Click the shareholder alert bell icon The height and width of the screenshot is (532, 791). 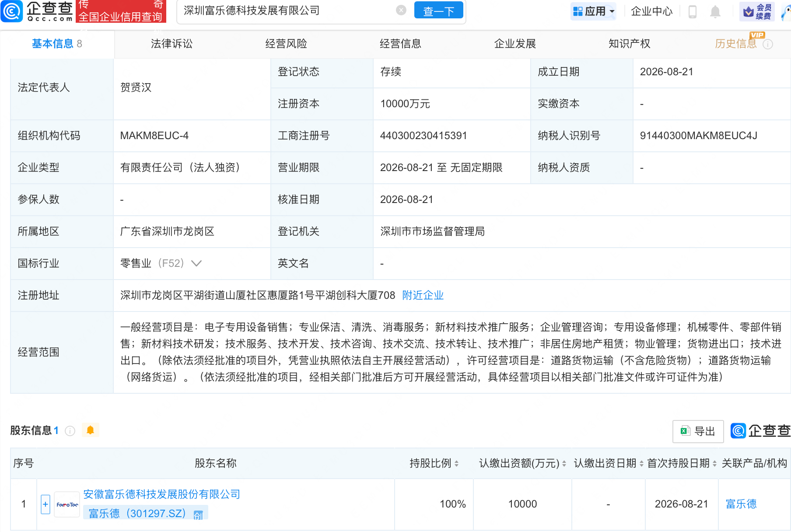click(91, 430)
